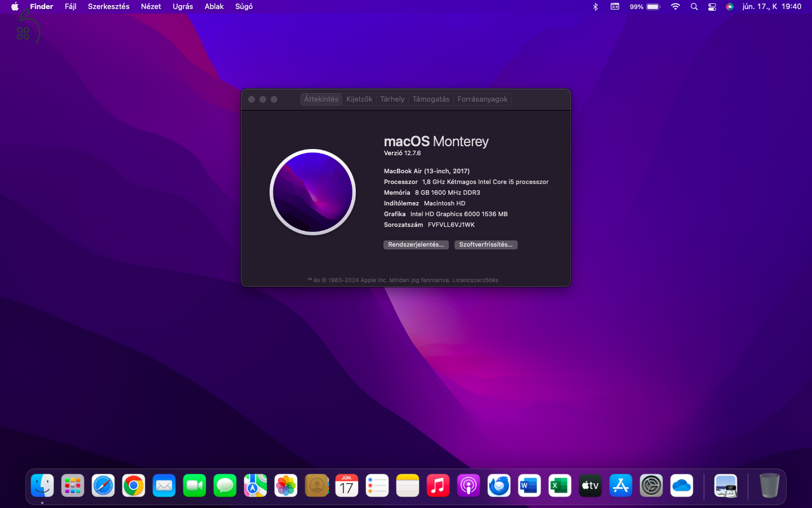Open the Photos app in the Dock
The image size is (812, 508).
coord(286,485)
